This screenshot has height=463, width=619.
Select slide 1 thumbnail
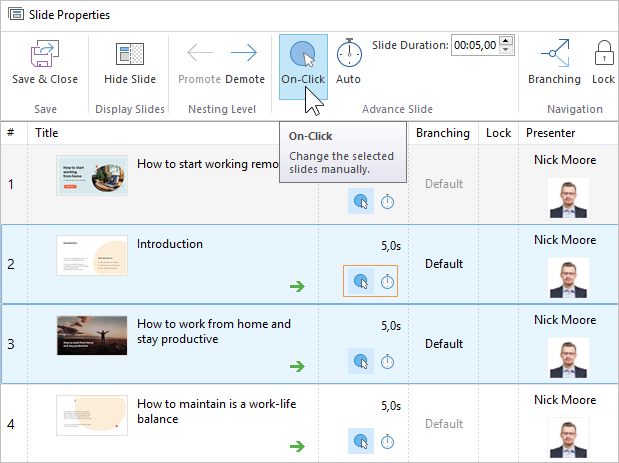coord(92,175)
